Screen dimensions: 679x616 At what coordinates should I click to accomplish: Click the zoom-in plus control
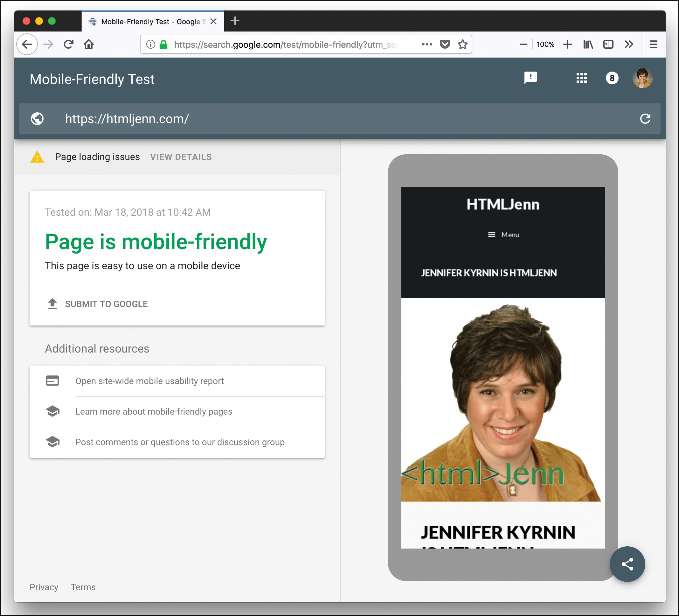pyautogui.click(x=567, y=44)
